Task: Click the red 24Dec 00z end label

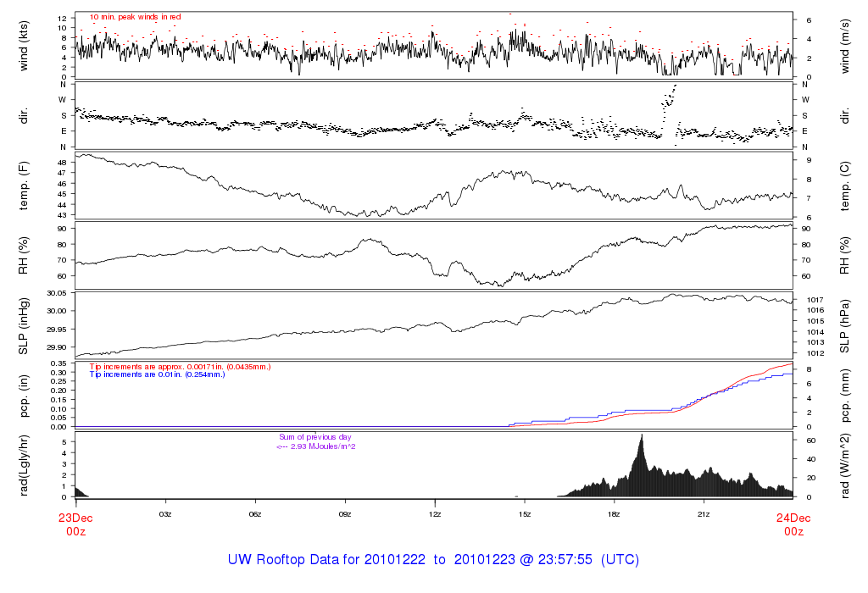Action: point(793,524)
